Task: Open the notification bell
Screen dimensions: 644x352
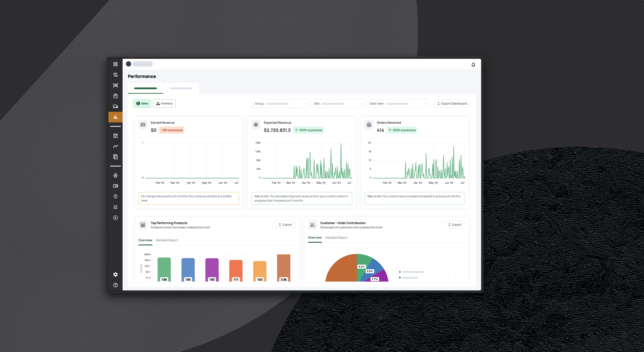Action: (473, 65)
